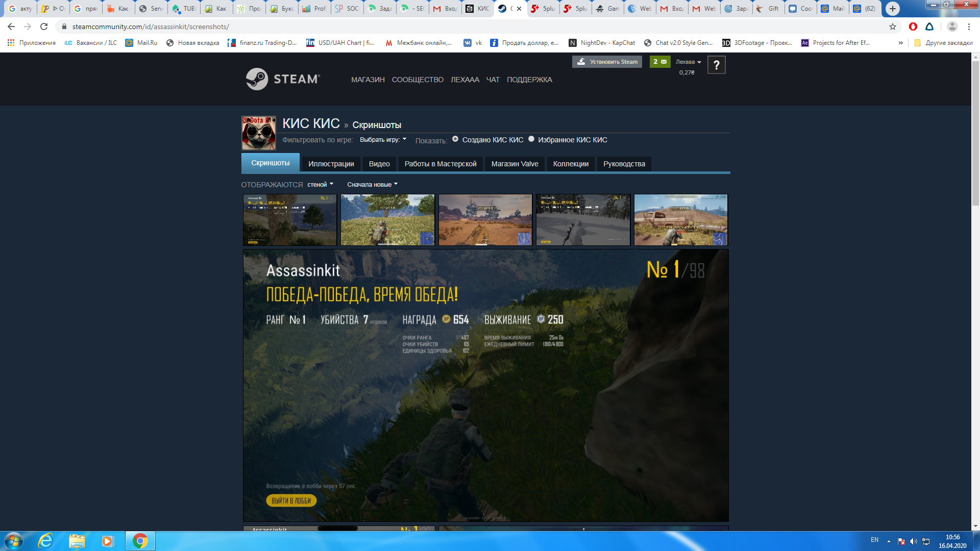Switch to Chrome in the taskbar
The image size is (980, 551).
pyautogui.click(x=140, y=541)
